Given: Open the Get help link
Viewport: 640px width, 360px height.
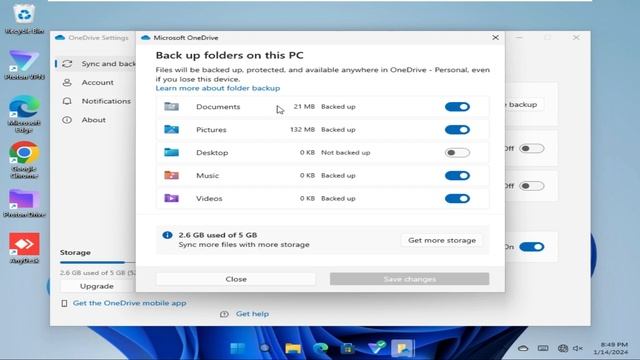Looking at the screenshot, I should point(252,314).
